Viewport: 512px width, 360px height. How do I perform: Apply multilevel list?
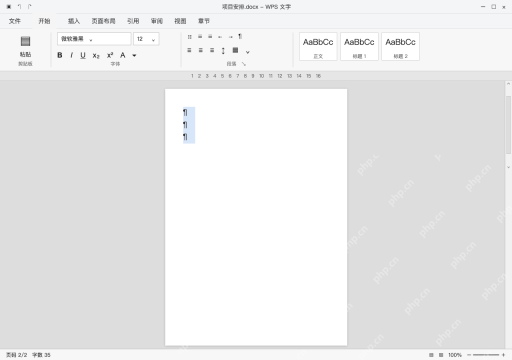(210, 36)
